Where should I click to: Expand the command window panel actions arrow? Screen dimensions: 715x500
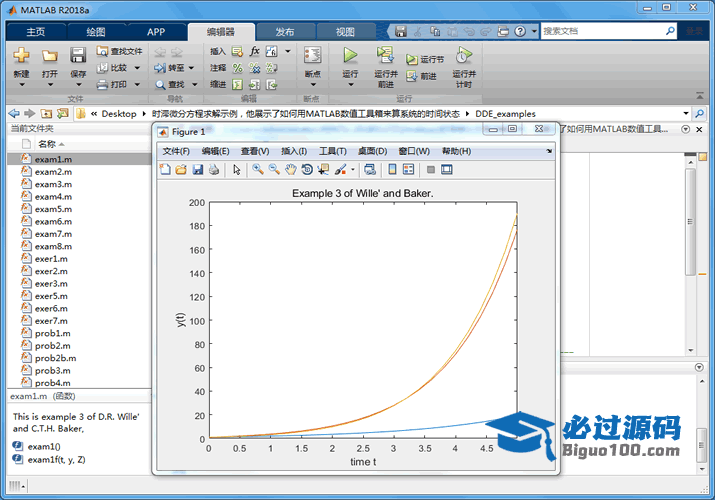(x=699, y=367)
